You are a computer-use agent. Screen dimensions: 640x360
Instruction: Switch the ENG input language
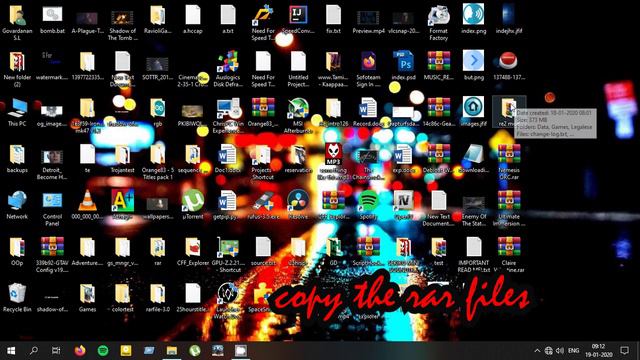tap(573, 351)
